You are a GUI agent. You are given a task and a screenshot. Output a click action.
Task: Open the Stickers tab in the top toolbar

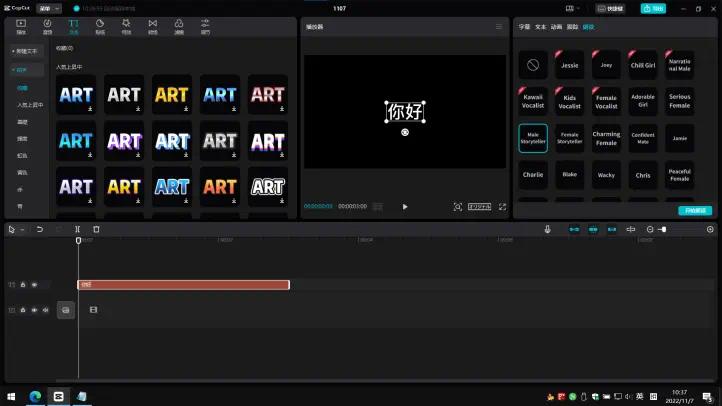coord(100,25)
